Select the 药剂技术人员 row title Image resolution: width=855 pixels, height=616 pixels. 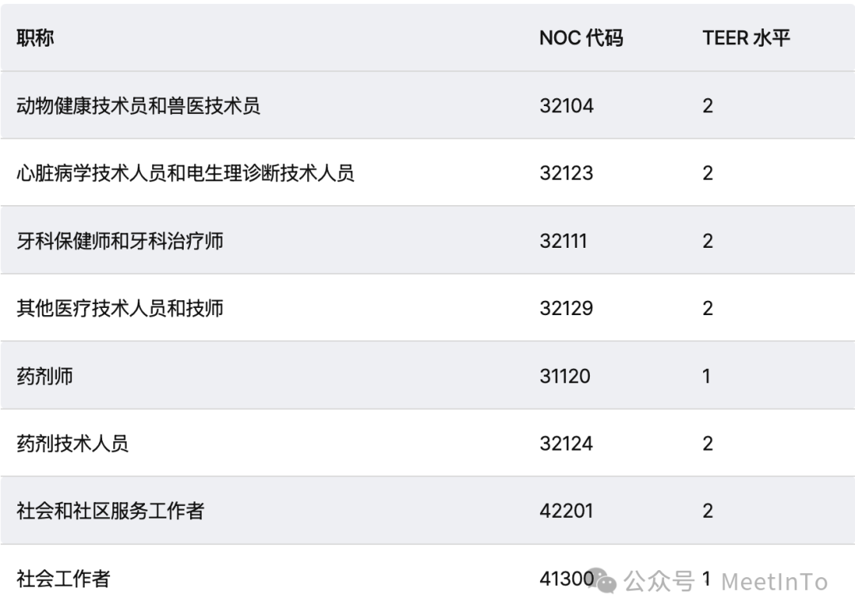click(x=73, y=443)
